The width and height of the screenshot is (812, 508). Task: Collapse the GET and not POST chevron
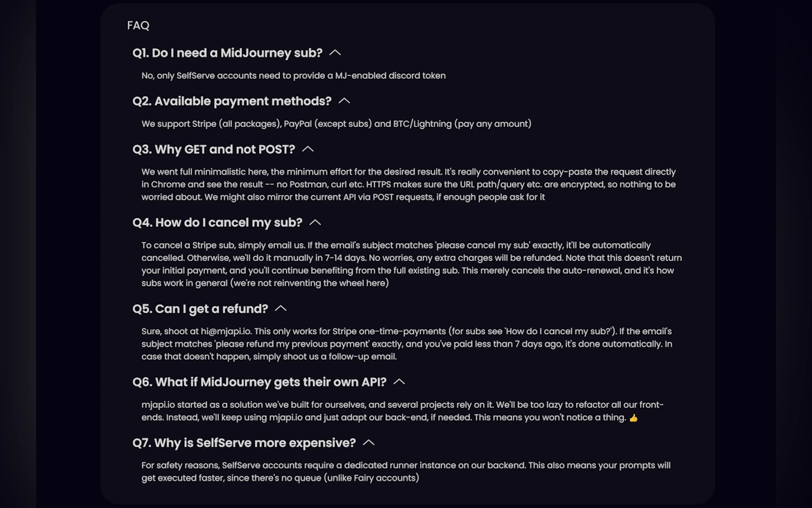coord(308,149)
